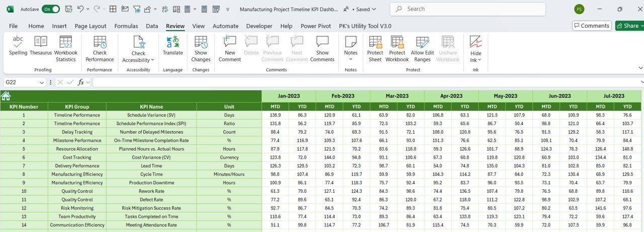644x232 pixels.
Task: Click the insert function fx icon
Action: click(80, 82)
